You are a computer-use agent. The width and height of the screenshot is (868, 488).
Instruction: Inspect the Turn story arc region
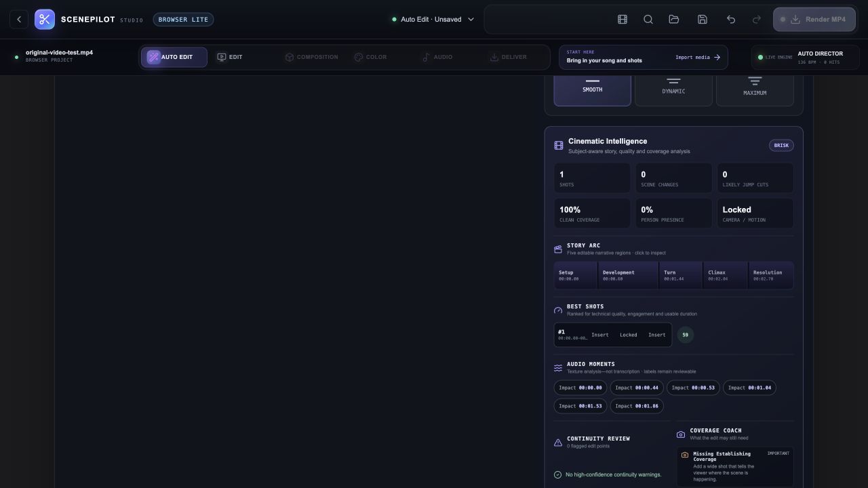click(x=681, y=275)
